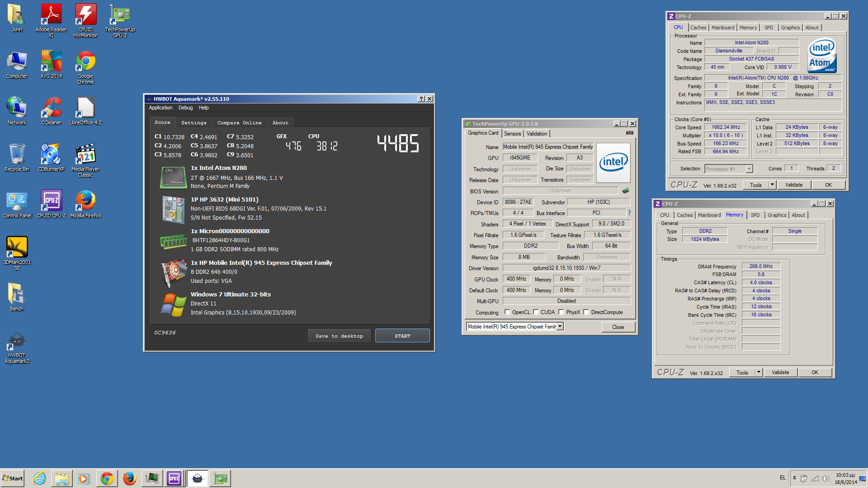Viewport: 868px width, 488px height.
Task: Click Validate in lower CPU-Z window
Action: click(x=780, y=372)
